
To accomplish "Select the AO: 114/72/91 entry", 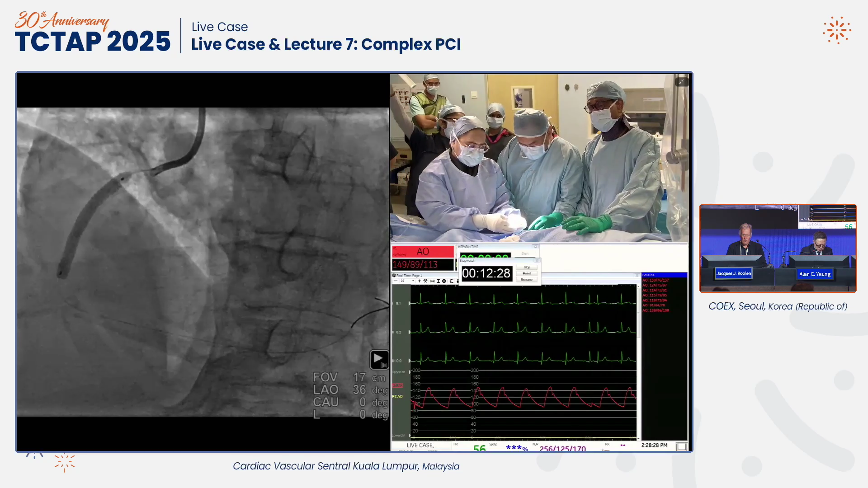I will (x=655, y=290).
